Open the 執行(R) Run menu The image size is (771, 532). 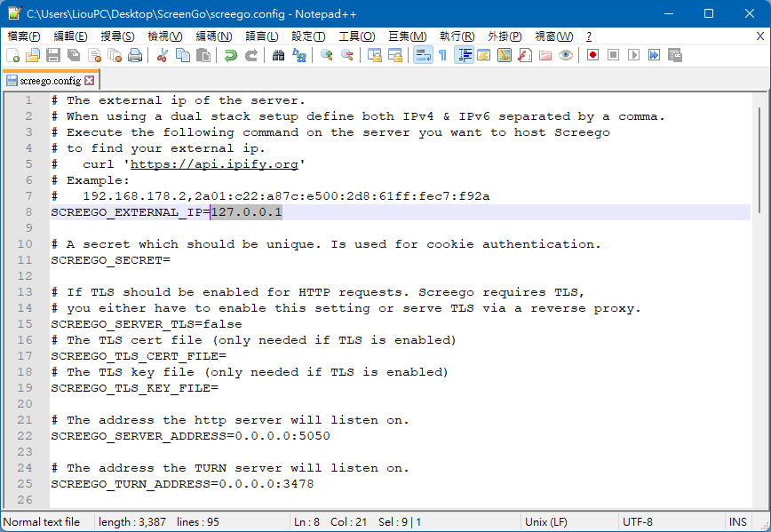[x=457, y=36]
